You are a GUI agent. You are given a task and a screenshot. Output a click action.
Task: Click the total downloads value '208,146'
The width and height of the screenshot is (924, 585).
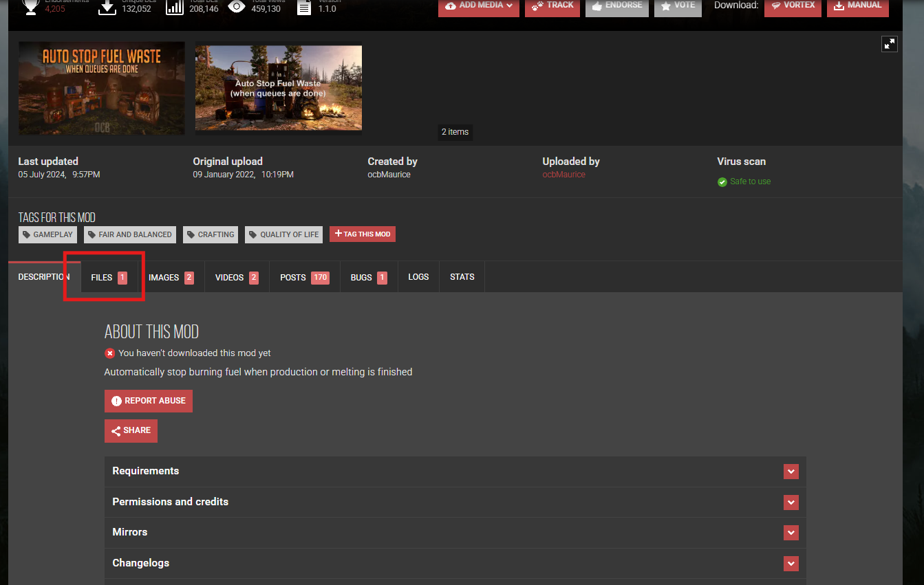204,9
